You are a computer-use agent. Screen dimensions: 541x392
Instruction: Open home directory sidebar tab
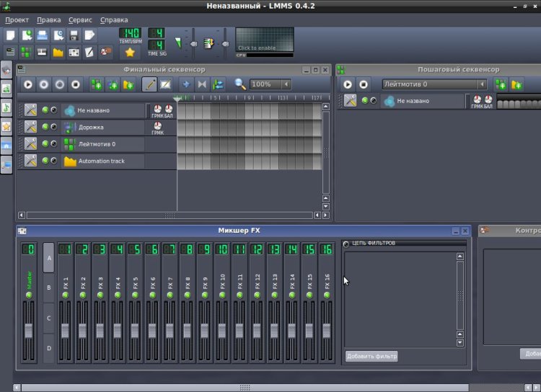point(6,145)
